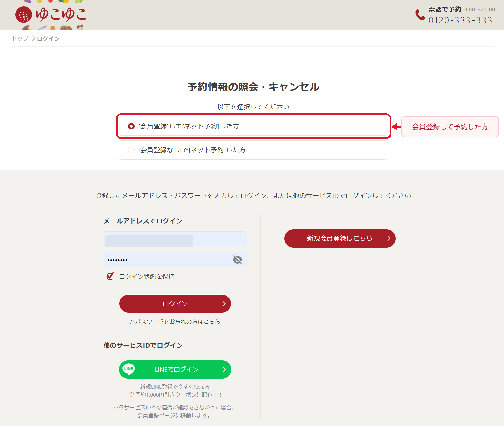The image size is (504, 426).
Task: Click the arrow on ログイン button
Action: (x=224, y=304)
